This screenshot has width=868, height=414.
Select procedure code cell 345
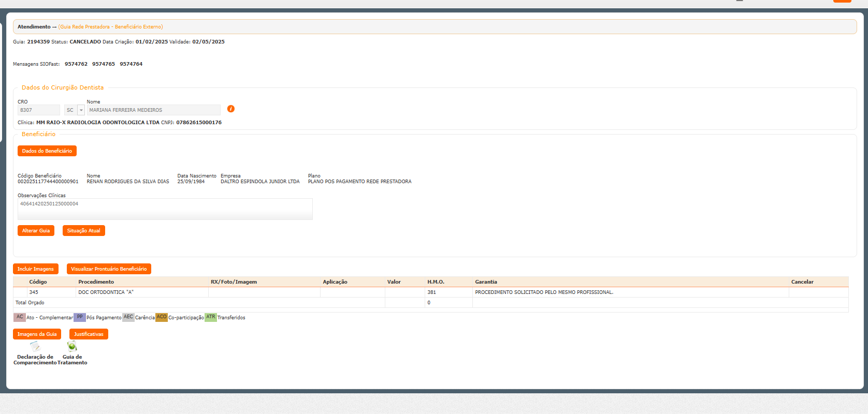[51, 292]
